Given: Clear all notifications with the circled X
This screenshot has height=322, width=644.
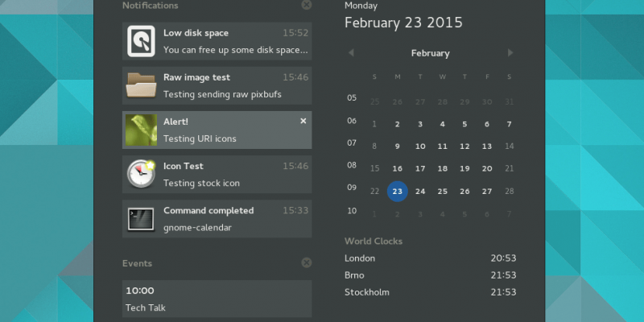Looking at the screenshot, I should [307, 5].
